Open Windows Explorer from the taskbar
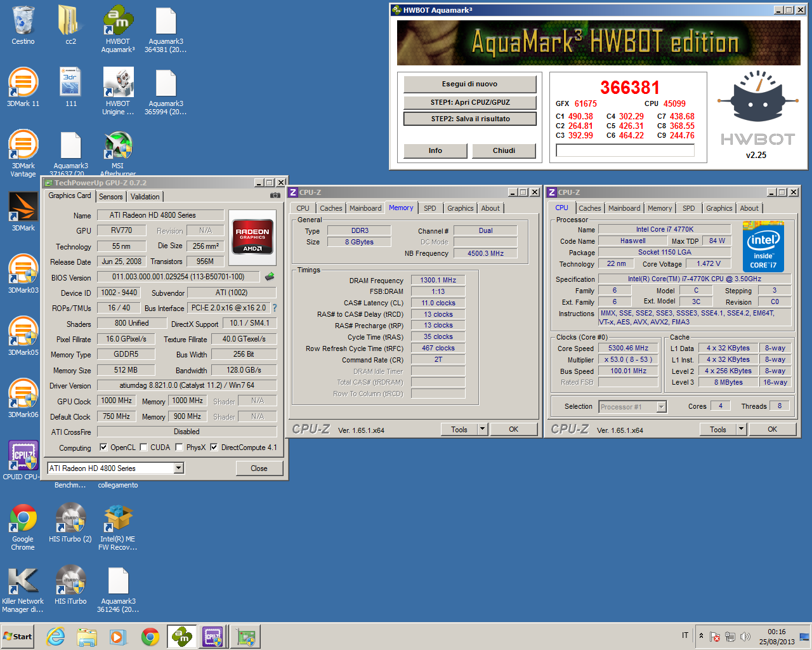Screen dimensions: 812x650 click(x=87, y=637)
